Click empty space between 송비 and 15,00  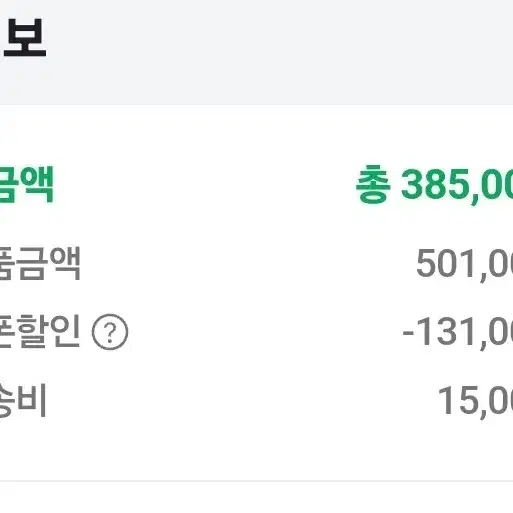pos(242,400)
